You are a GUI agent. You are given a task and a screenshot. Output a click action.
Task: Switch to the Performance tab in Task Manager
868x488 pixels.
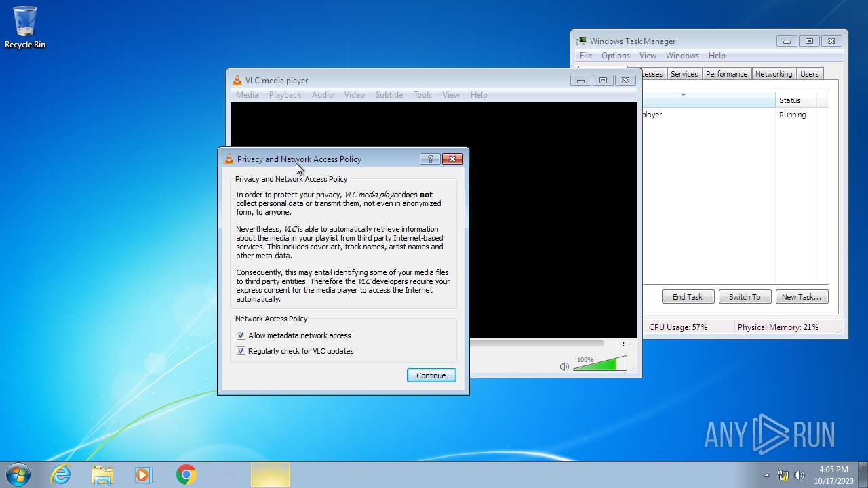(726, 74)
